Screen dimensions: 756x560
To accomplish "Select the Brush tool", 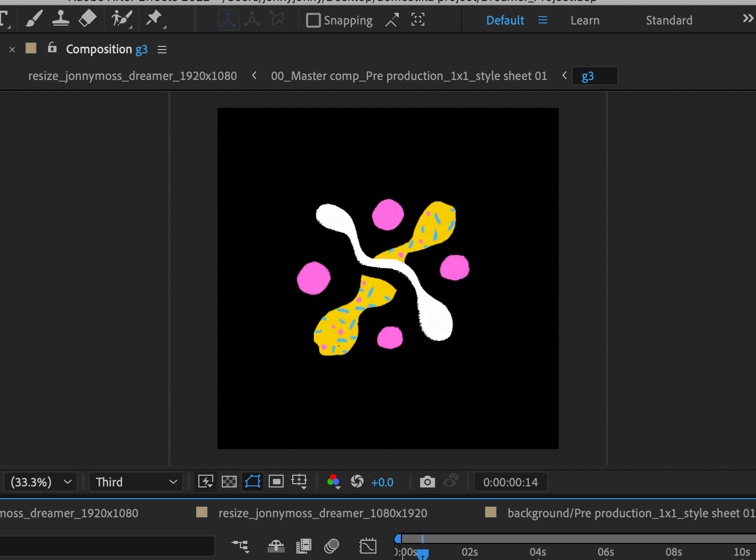I will point(34,20).
